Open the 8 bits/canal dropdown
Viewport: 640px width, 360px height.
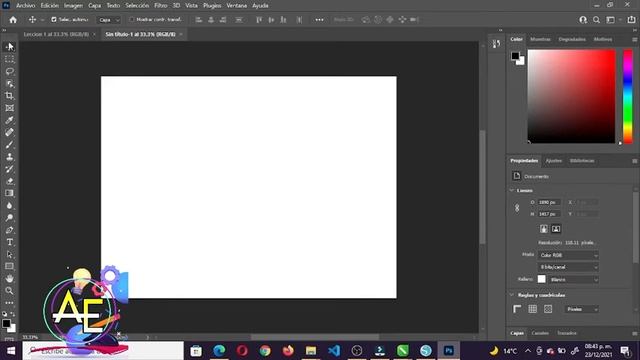(x=568, y=267)
